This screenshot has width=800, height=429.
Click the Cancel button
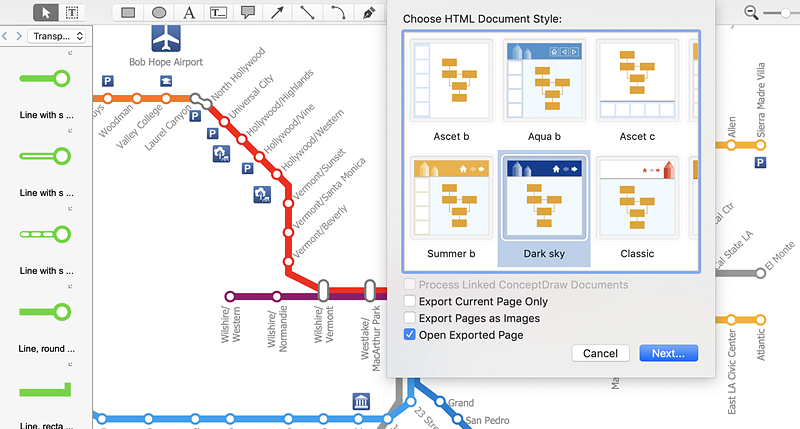click(600, 353)
